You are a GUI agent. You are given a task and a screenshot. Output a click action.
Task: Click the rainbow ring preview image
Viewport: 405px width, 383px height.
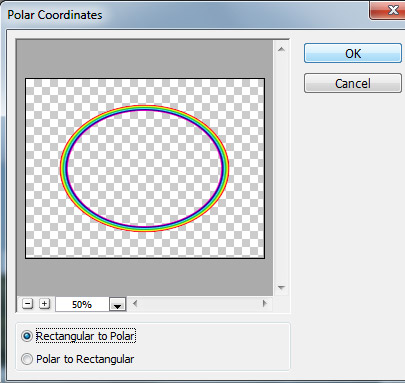coord(145,168)
